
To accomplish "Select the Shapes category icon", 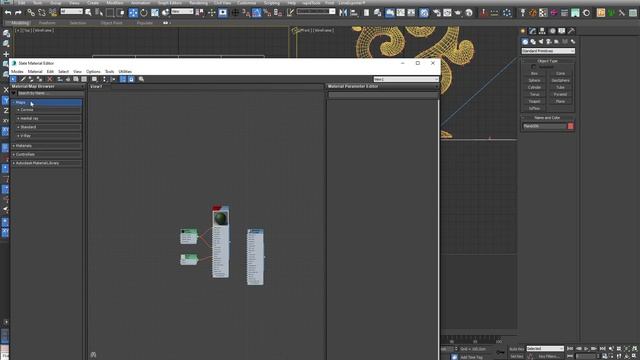I will tap(533, 42).
